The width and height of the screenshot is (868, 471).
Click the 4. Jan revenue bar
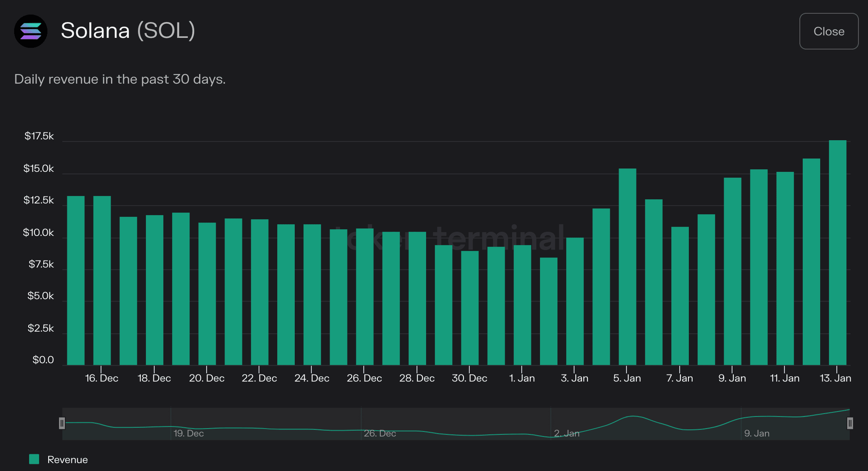tap(601, 287)
